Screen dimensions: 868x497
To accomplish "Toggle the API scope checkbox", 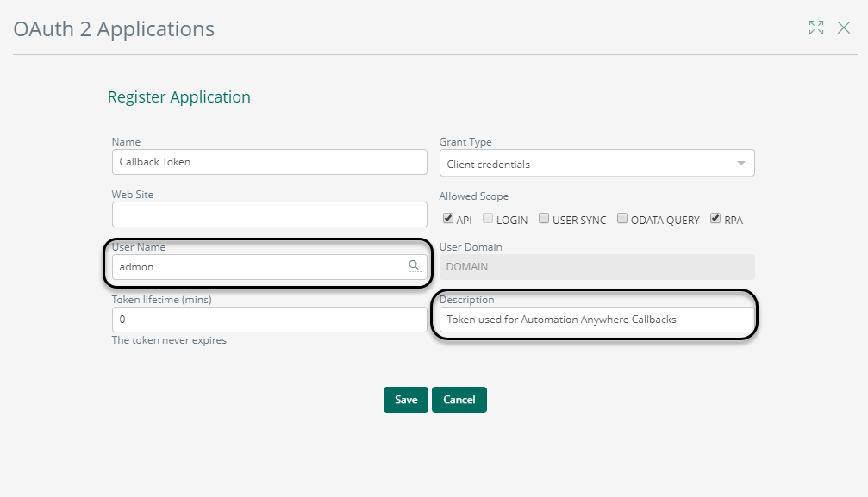I will click(448, 218).
